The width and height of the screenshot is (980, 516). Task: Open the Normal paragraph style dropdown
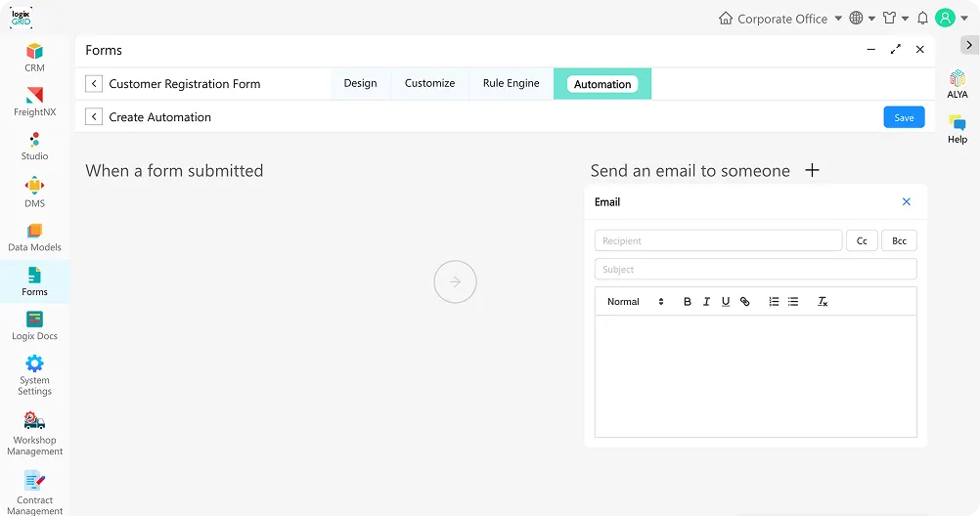coord(635,302)
